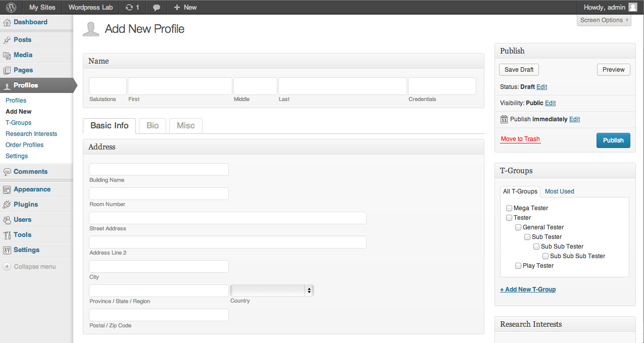The width and height of the screenshot is (644, 343).
Task: Click the Profiles person icon in sidebar
Action: [x=7, y=85]
